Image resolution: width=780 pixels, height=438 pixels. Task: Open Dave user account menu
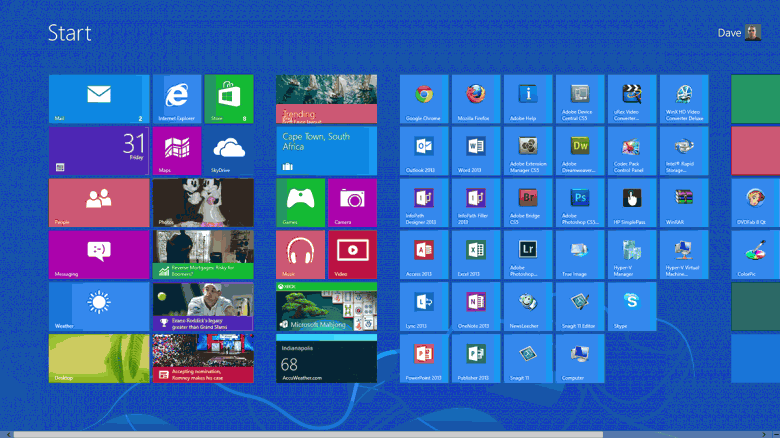[739, 33]
